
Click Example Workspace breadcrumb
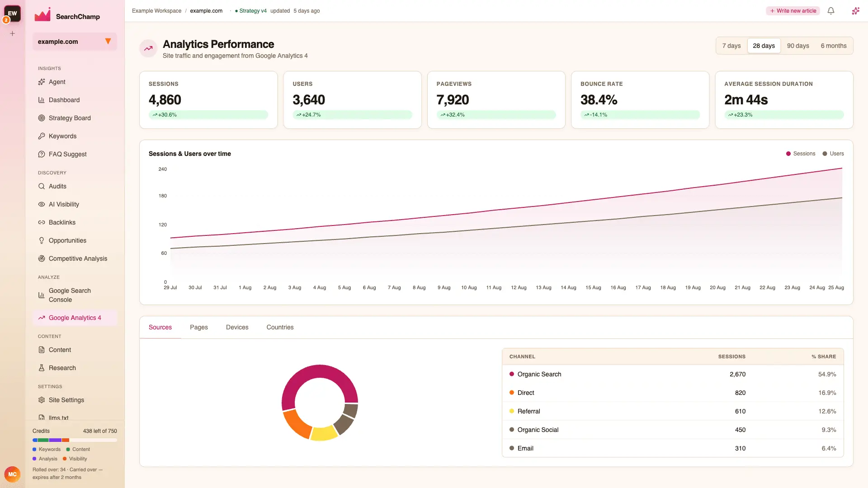pyautogui.click(x=156, y=11)
